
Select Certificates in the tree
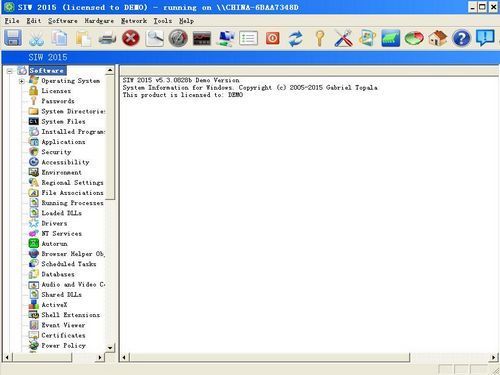pos(63,335)
